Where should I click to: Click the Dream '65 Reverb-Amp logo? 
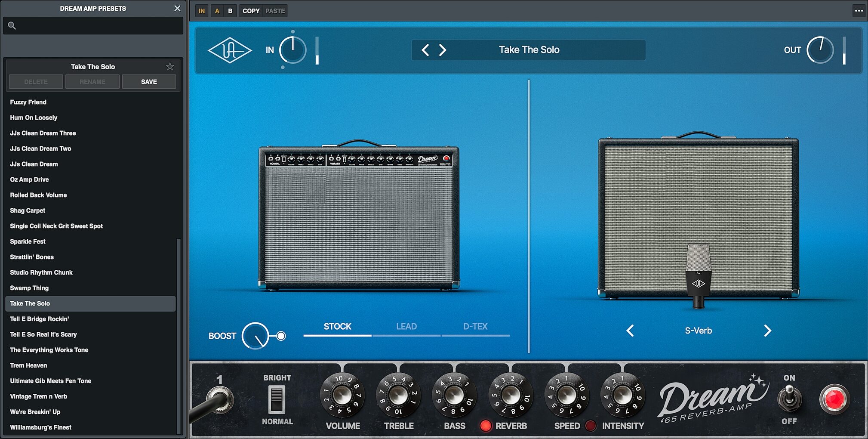[713, 398]
